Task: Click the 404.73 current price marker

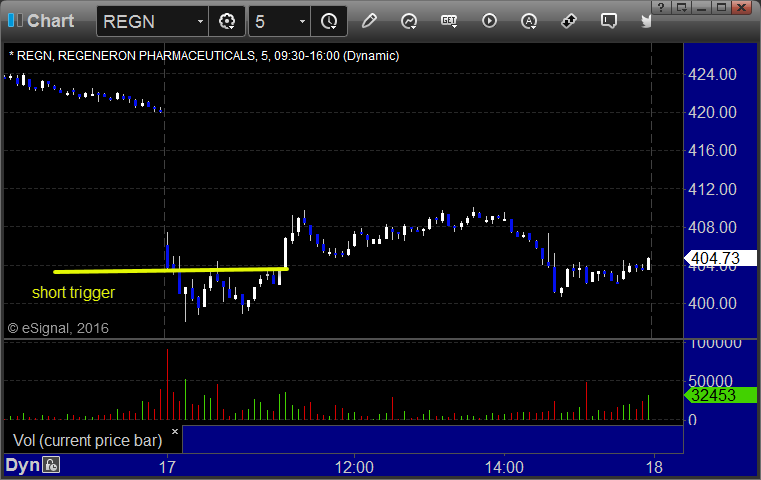Action: tap(720, 258)
